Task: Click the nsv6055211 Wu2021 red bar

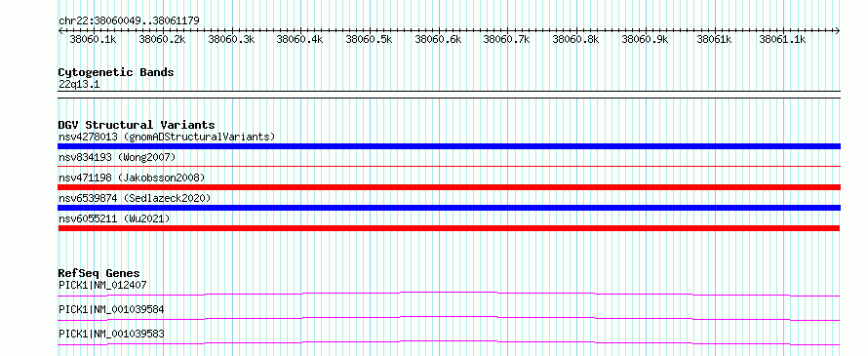Action: click(449, 228)
